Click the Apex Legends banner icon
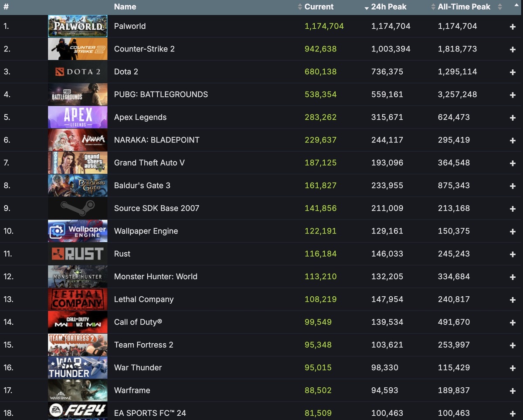Image resolution: width=523 pixels, height=420 pixels. click(78, 117)
